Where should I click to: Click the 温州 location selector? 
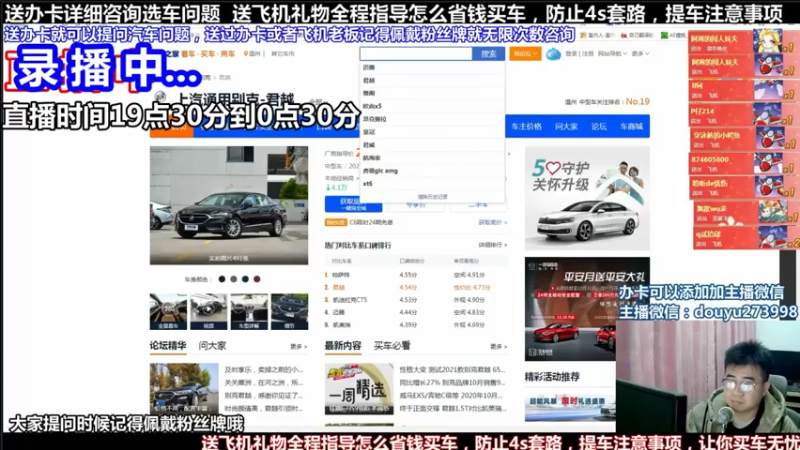(x=252, y=54)
